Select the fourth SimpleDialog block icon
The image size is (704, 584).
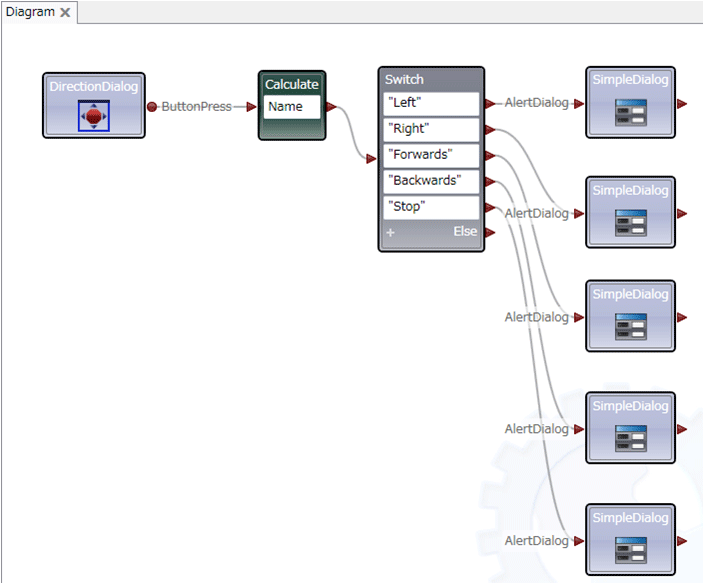click(631, 438)
